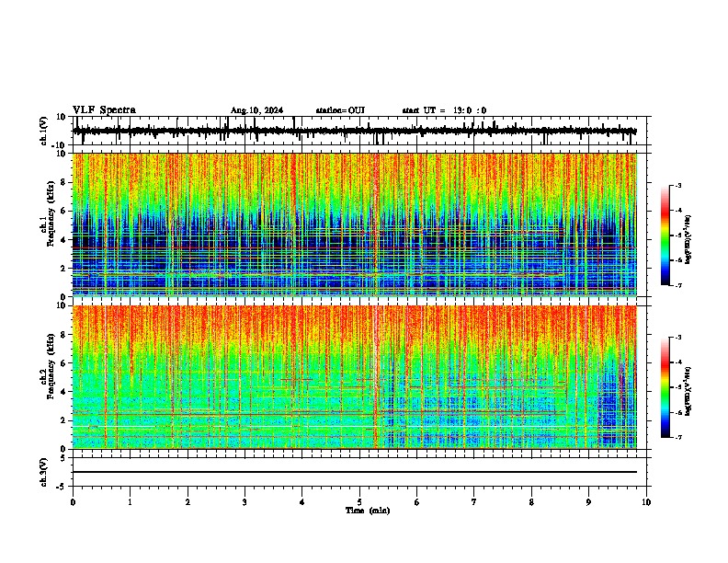This screenshot has width=728, height=563.
Task: Click the ch.2 spectrogram color bar
Action: (665, 387)
